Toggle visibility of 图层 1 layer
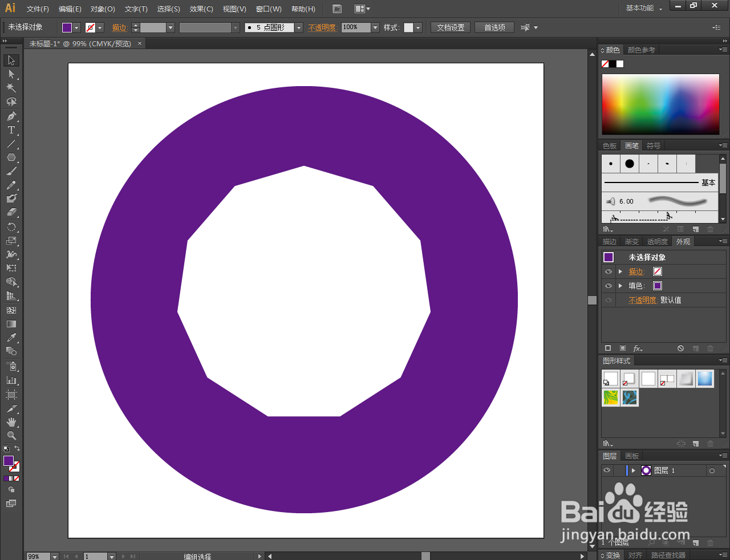 coord(607,470)
